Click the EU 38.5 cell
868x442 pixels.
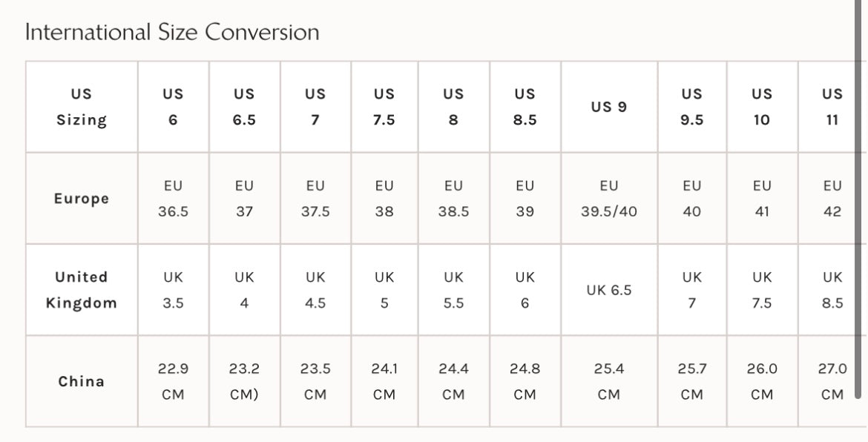click(453, 199)
